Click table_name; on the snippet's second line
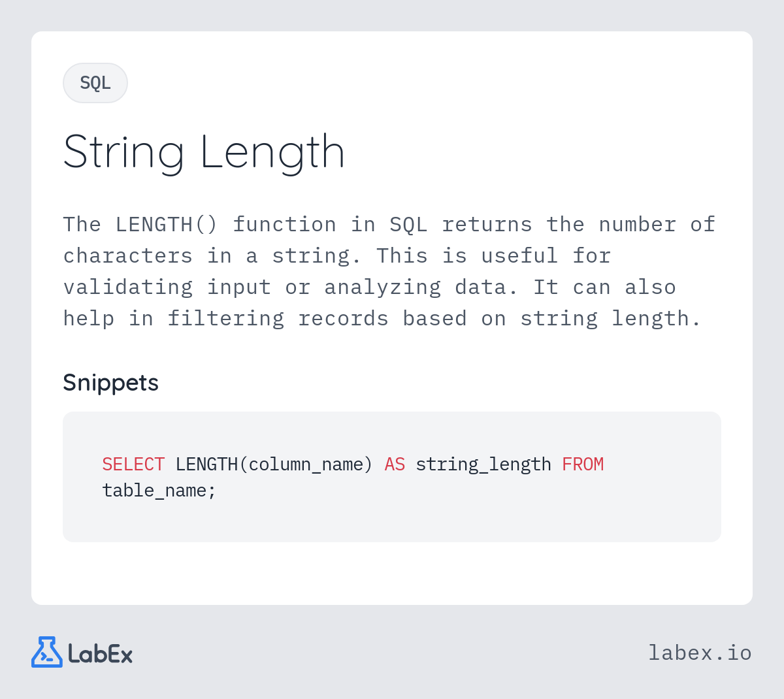The image size is (784, 699). click(159, 491)
